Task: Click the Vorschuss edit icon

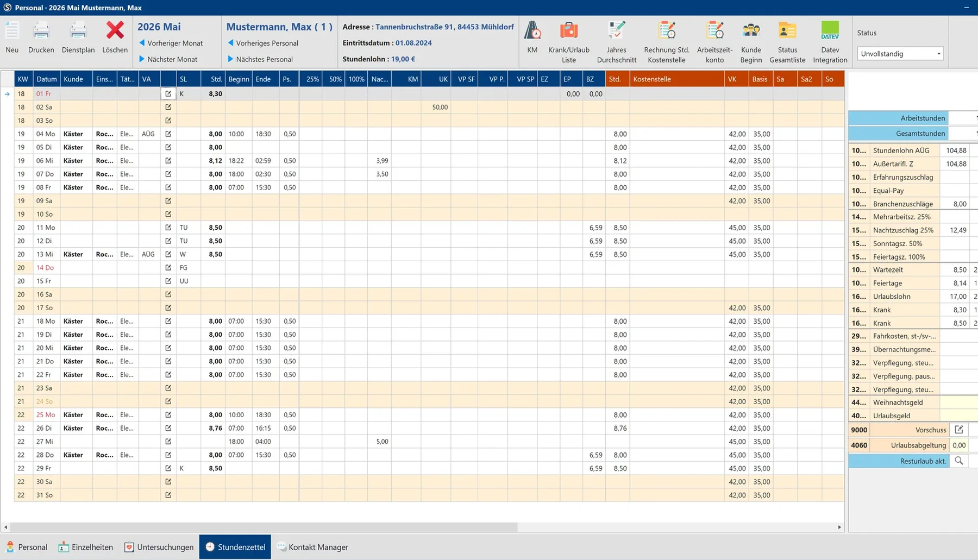Action: tap(959, 430)
